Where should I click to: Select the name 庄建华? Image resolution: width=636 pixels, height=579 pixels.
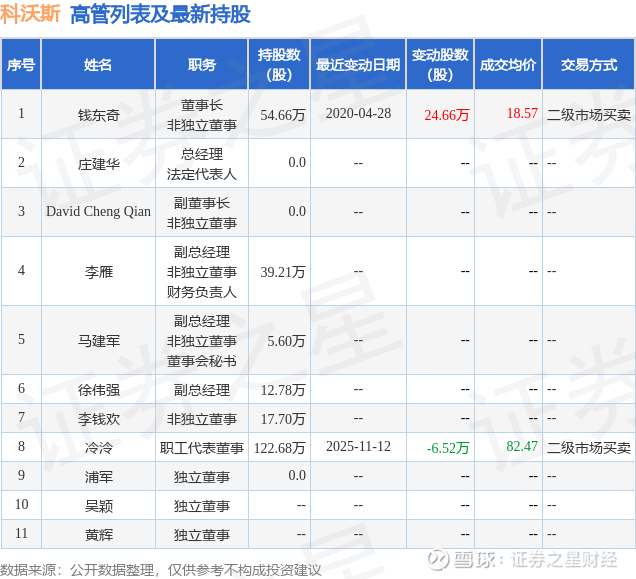(99, 164)
